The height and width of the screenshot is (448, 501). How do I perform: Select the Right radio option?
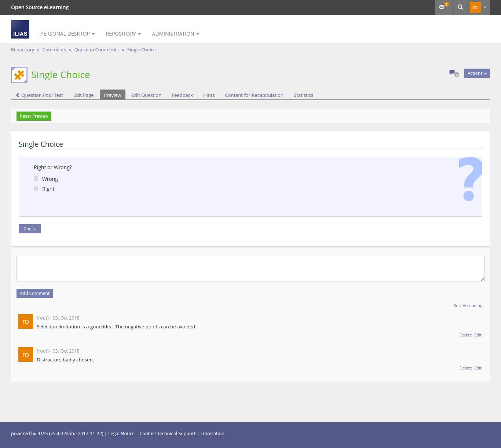[36, 189]
